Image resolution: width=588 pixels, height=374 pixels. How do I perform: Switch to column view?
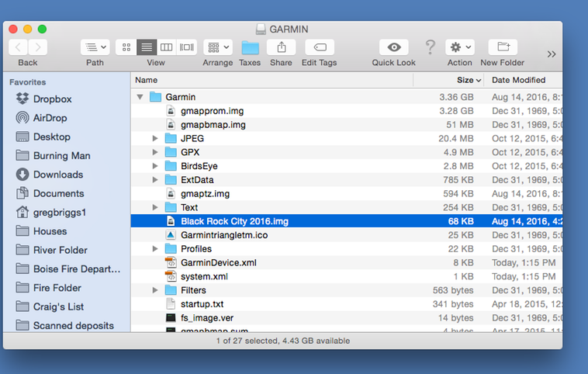tap(167, 47)
